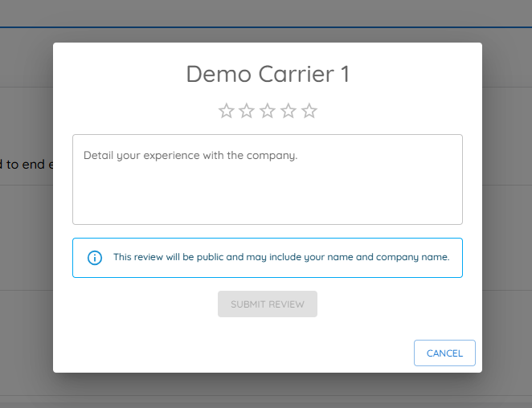This screenshot has width=532, height=408.
Task: Give a three-star rating
Action: coord(268,111)
